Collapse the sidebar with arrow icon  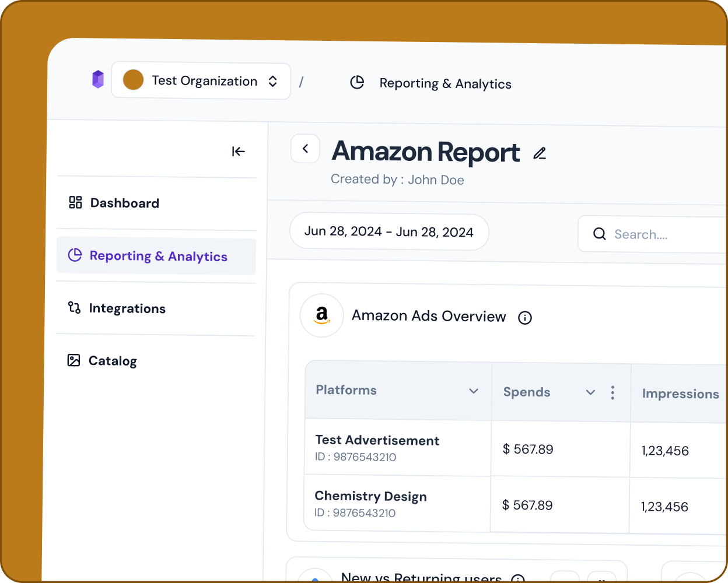click(238, 152)
